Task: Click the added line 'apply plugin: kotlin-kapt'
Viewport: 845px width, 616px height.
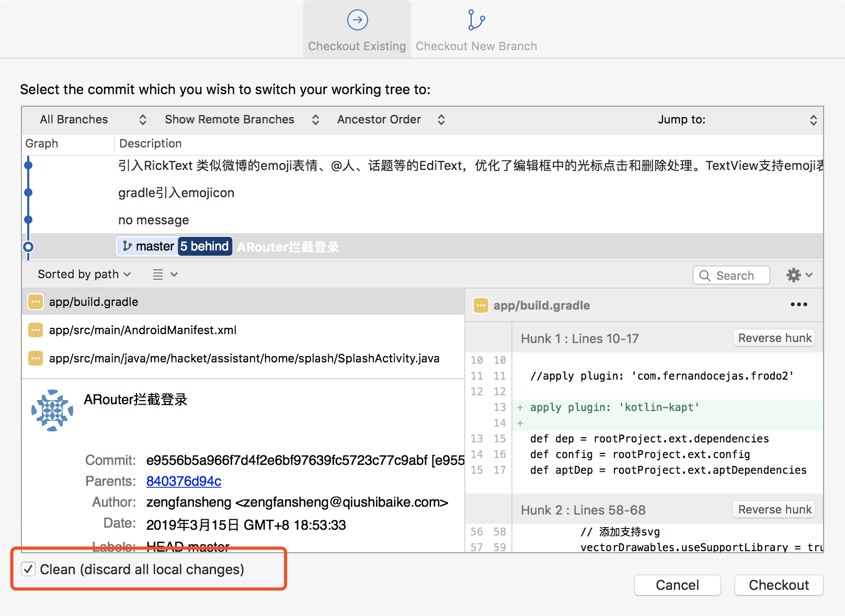Action: 615,407
